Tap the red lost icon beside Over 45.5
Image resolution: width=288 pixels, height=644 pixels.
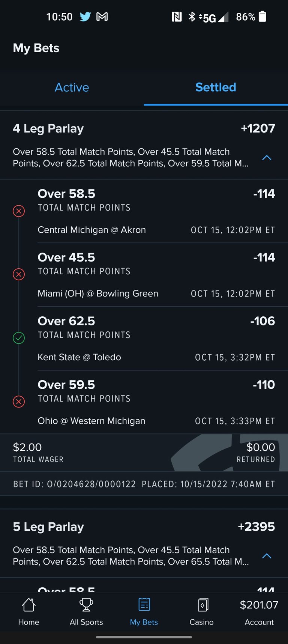[19, 274]
